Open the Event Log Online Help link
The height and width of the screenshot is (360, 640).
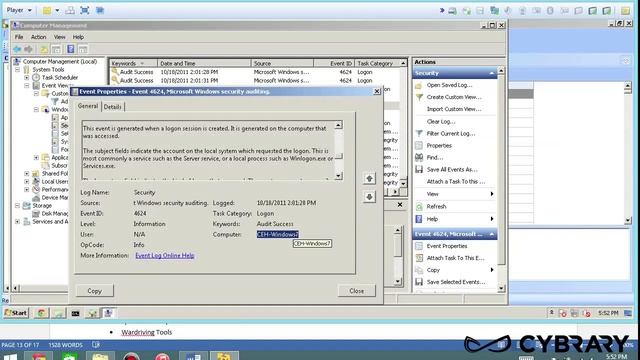click(165, 256)
